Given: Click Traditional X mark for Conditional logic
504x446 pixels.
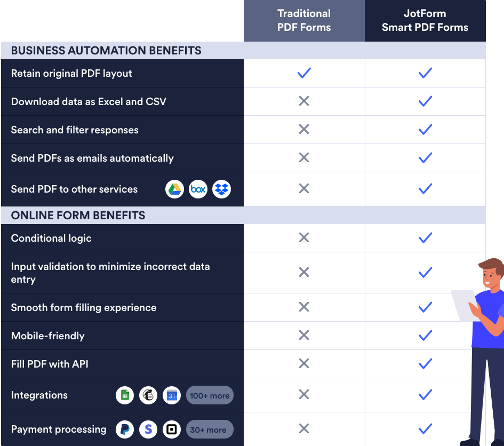Looking at the screenshot, I should (304, 238).
